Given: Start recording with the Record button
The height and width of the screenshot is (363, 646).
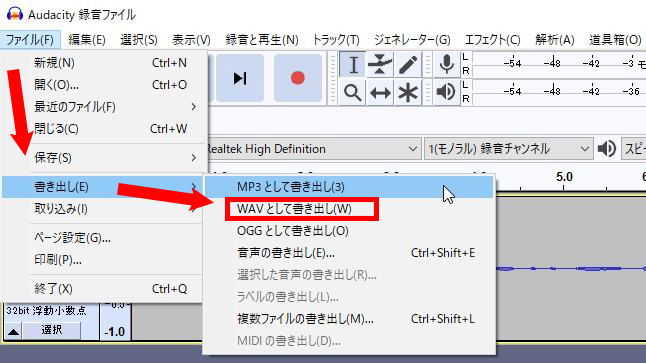Looking at the screenshot, I should [x=297, y=78].
